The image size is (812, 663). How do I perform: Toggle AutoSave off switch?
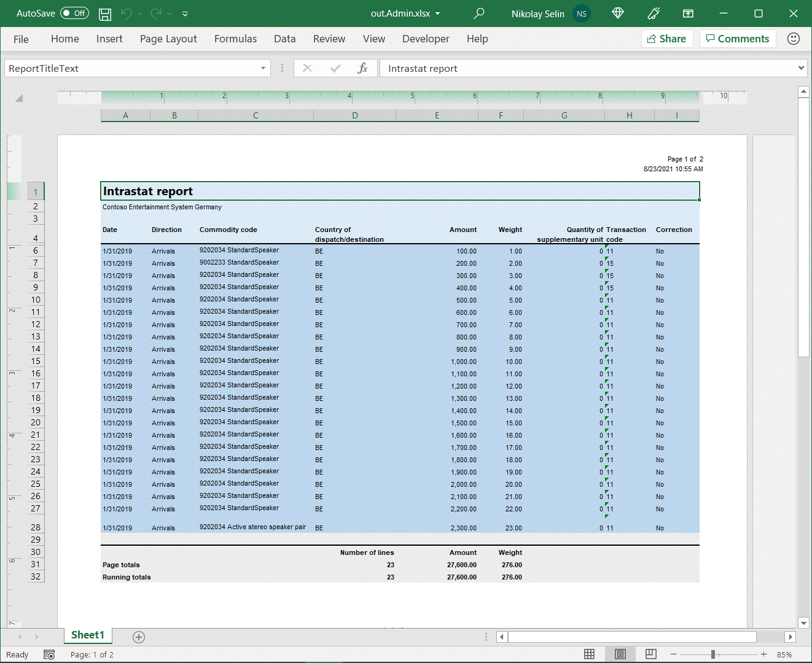click(x=74, y=13)
